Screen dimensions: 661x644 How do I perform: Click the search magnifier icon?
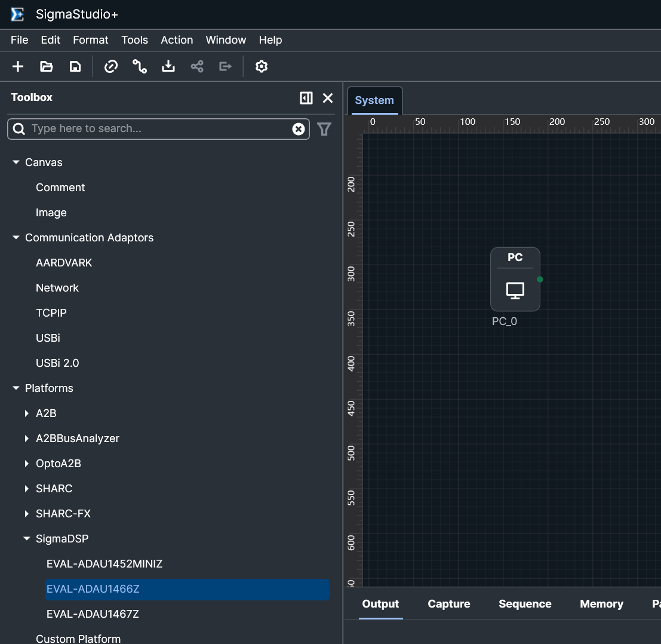tap(19, 128)
